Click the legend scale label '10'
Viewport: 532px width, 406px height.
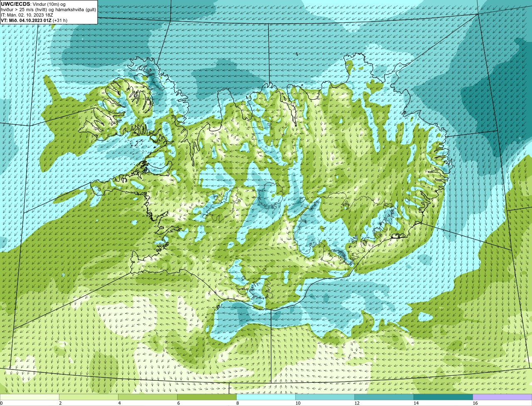pyautogui.click(x=298, y=403)
